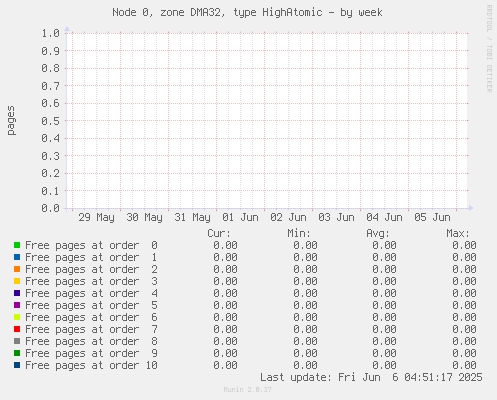Image resolution: width=497 pixels, height=400 pixels.
Task: Click the blue swatch for order 1
Action: (17, 257)
